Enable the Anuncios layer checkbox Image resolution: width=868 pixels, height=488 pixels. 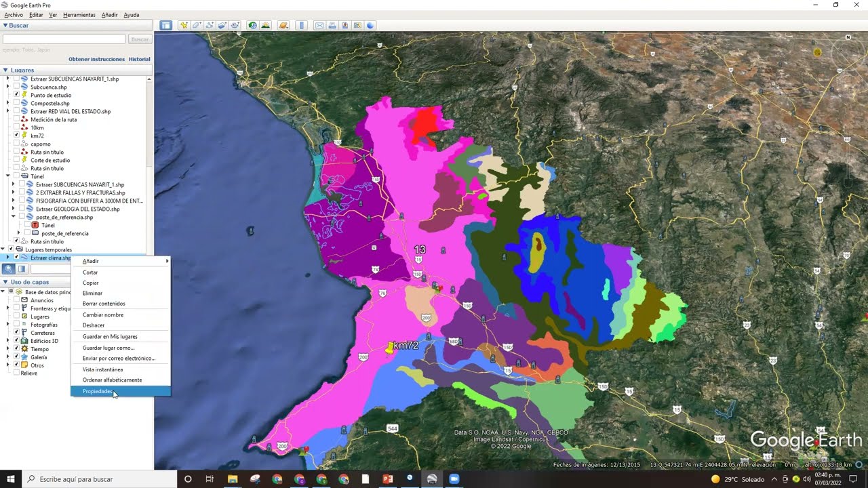[16, 300]
